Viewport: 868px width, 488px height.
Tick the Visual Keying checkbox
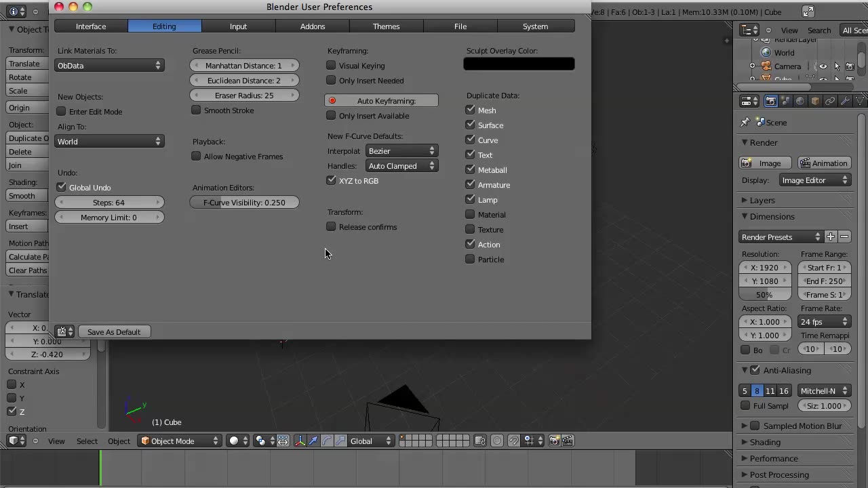click(x=332, y=66)
